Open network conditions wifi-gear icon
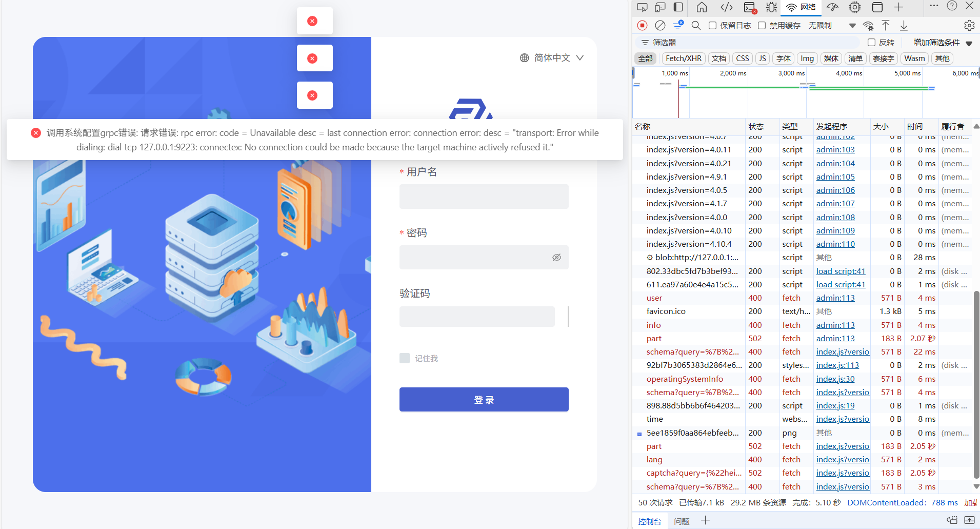 click(868, 26)
